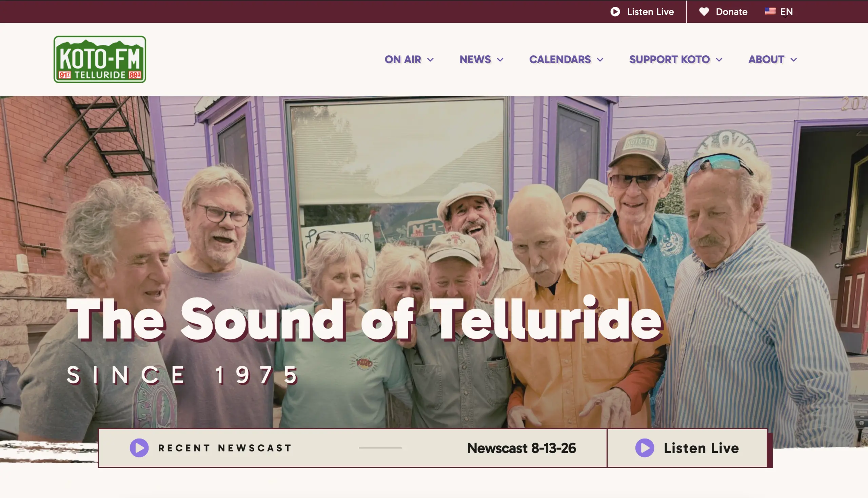The width and height of the screenshot is (868, 498).
Task: Open the ON AIR menu item
Action: [x=403, y=59]
